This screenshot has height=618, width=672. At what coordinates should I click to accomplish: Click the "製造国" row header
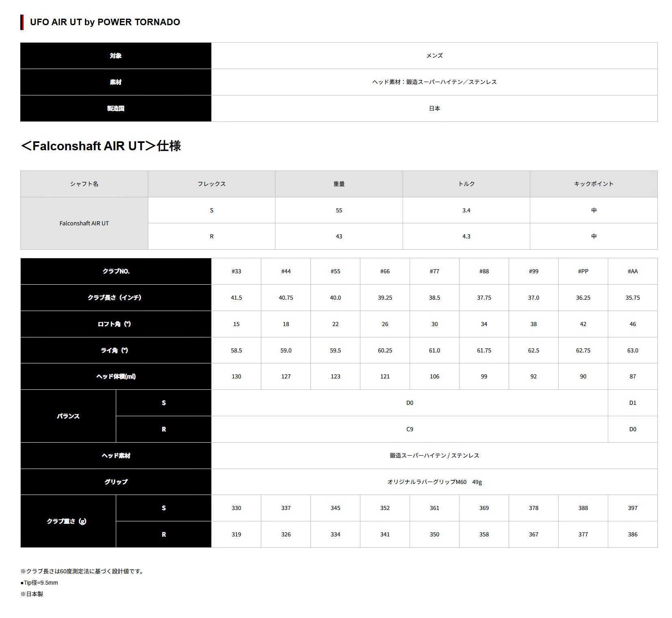(116, 108)
